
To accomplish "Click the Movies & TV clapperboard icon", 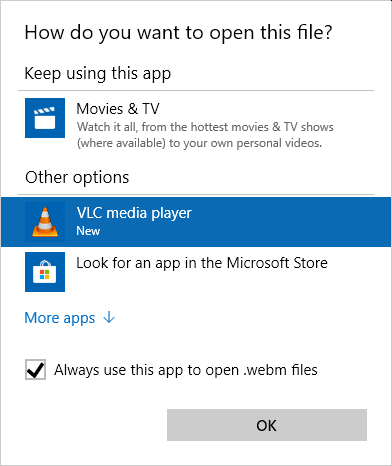I will click(x=45, y=118).
